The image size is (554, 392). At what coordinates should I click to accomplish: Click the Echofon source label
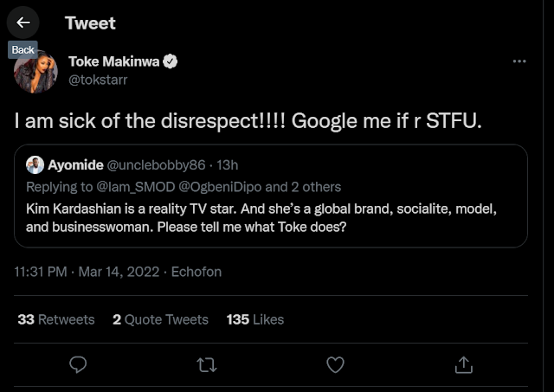pos(196,272)
